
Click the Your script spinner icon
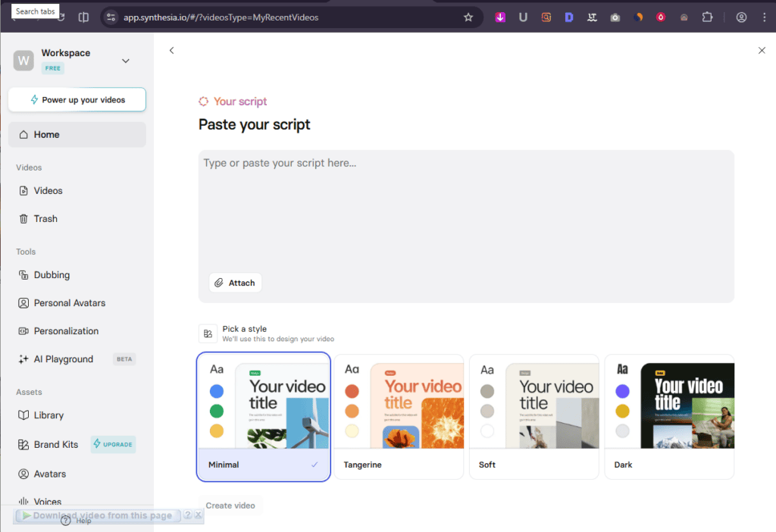pos(203,102)
